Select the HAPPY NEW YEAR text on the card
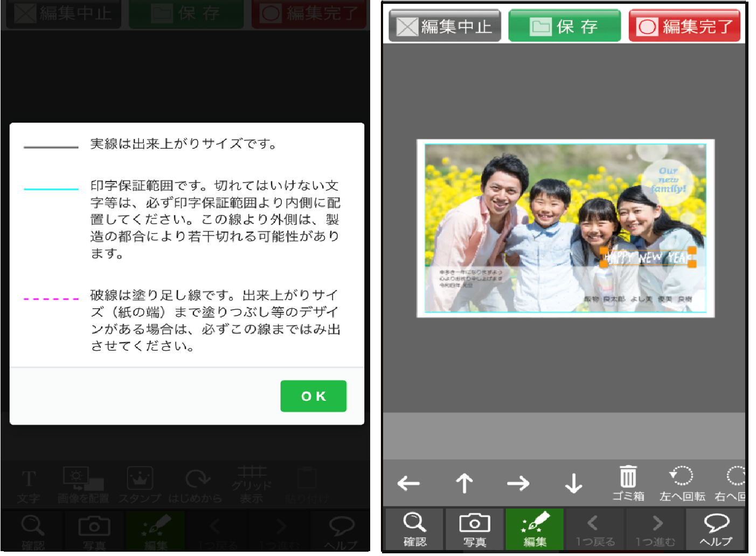The width and height of the screenshot is (756, 556). (648, 257)
